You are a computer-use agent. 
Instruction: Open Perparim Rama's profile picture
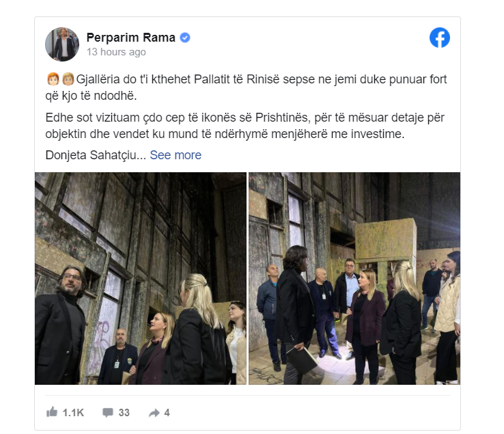[62, 44]
